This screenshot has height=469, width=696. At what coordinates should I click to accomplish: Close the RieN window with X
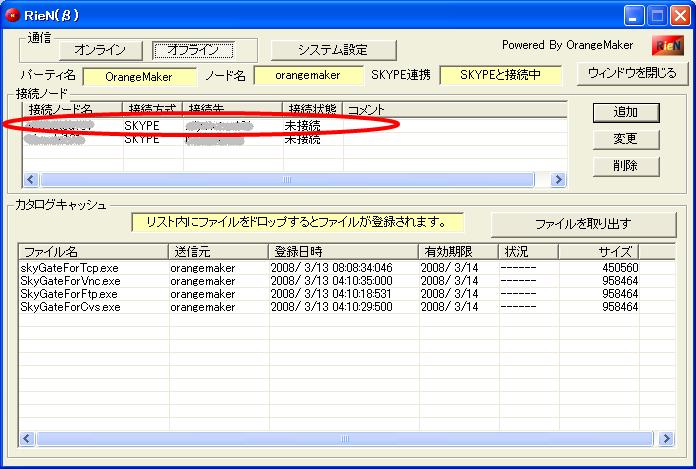pos(680,16)
